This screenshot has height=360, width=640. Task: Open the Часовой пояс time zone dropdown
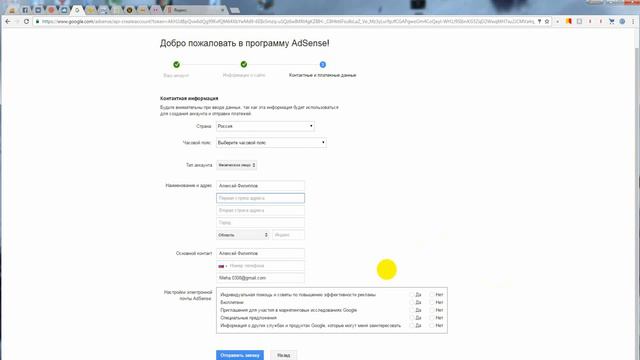[271, 142]
